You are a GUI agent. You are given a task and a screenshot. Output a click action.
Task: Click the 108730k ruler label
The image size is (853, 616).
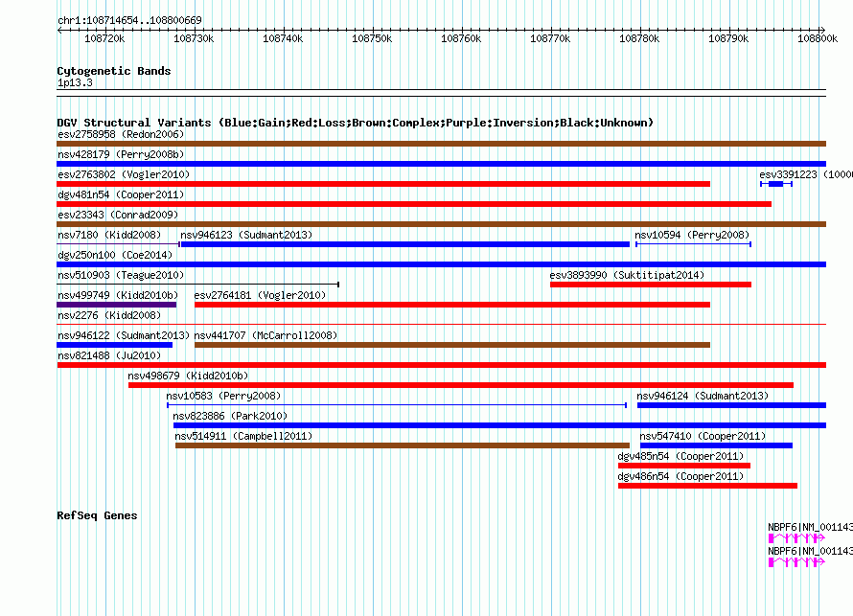pos(194,38)
